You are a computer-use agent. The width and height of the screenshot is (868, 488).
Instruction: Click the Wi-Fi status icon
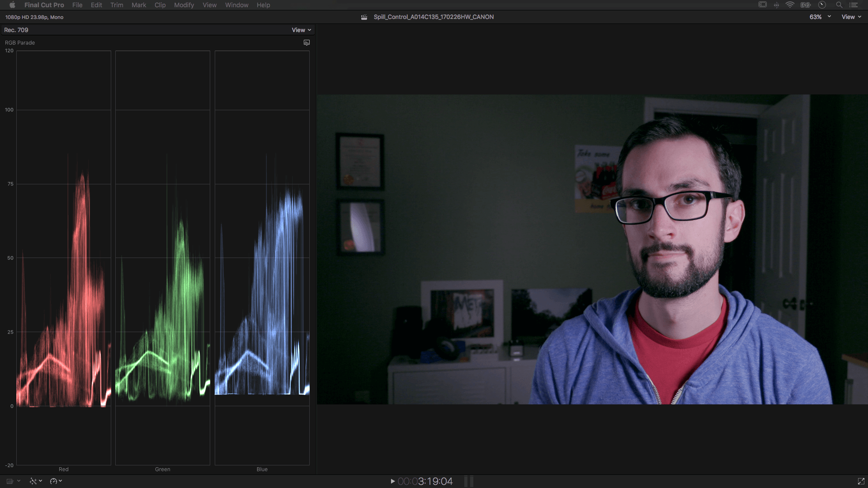coord(790,5)
